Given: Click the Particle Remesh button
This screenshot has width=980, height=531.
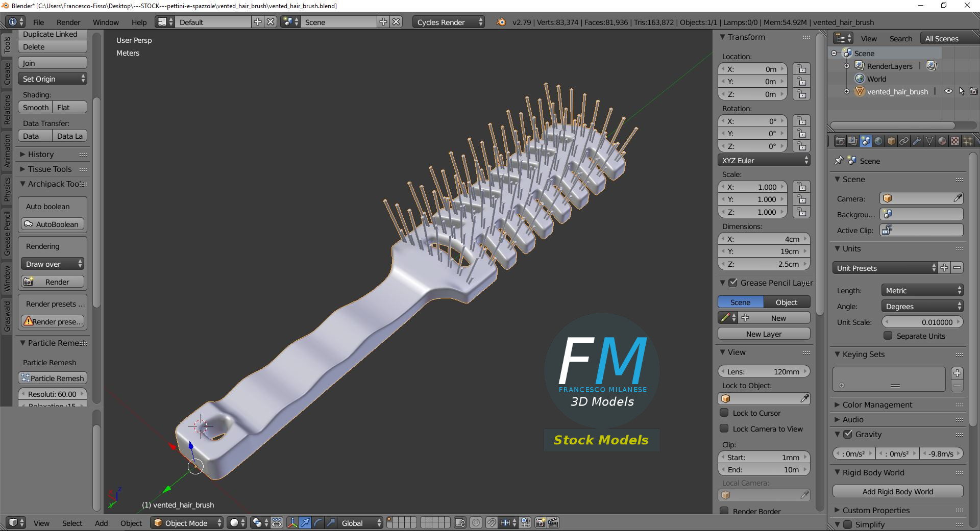Looking at the screenshot, I should pyautogui.click(x=53, y=378).
